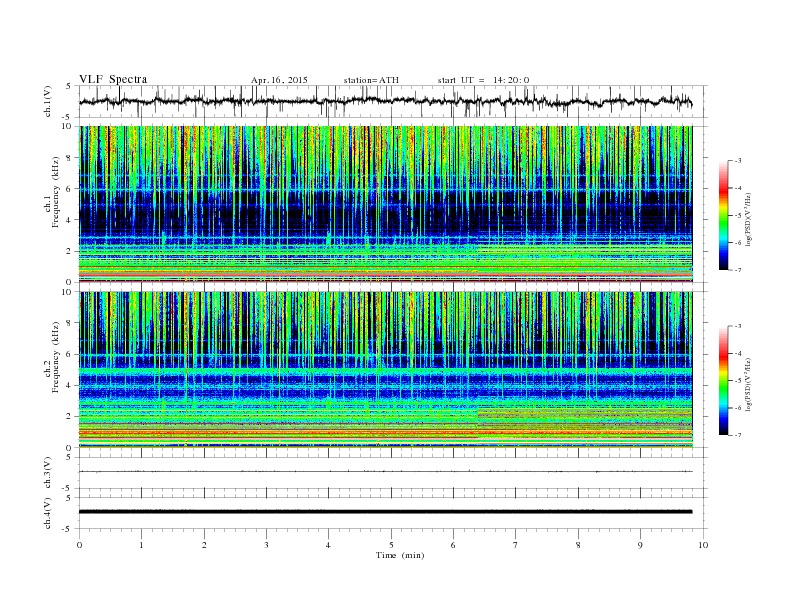Click the "4" kHz tick of ch.2 spectrogram
This screenshot has height=612, width=792.
(69, 386)
